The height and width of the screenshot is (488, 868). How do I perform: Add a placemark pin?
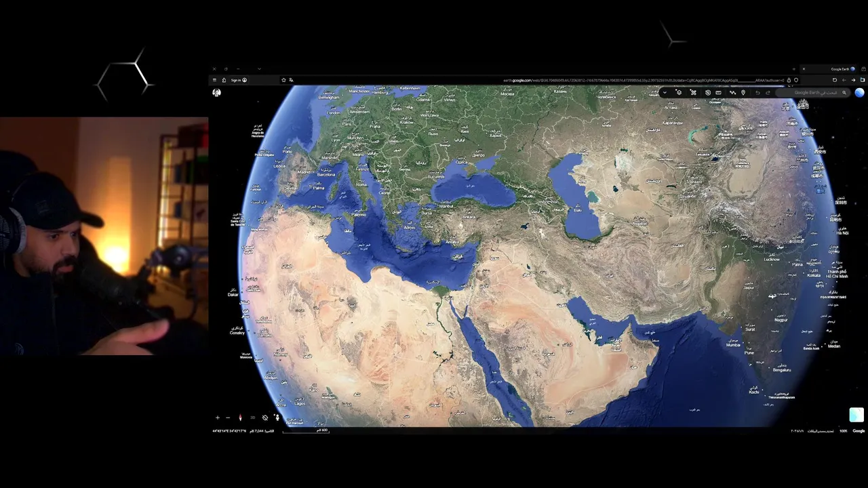(743, 93)
